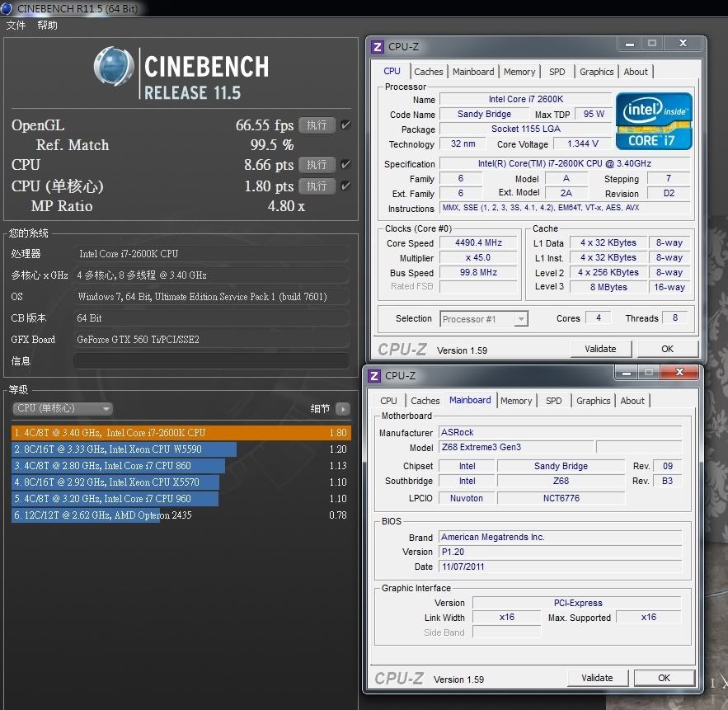Open the CPU (单核心) ranking dropdown
Viewport: 728px width, 710px height.
(62, 408)
